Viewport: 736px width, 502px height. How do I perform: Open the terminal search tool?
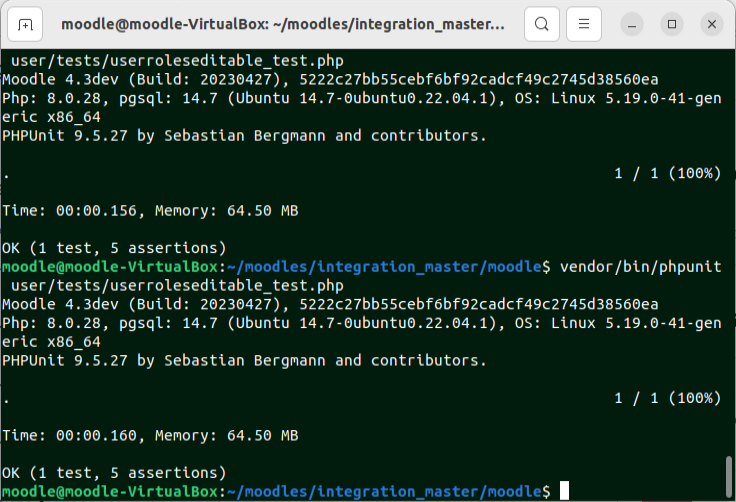click(x=542, y=24)
